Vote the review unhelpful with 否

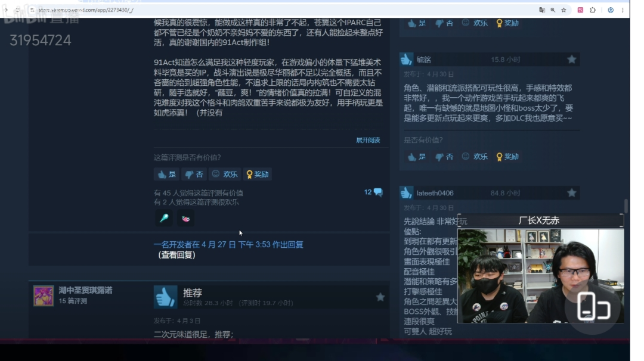click(193, 174)
